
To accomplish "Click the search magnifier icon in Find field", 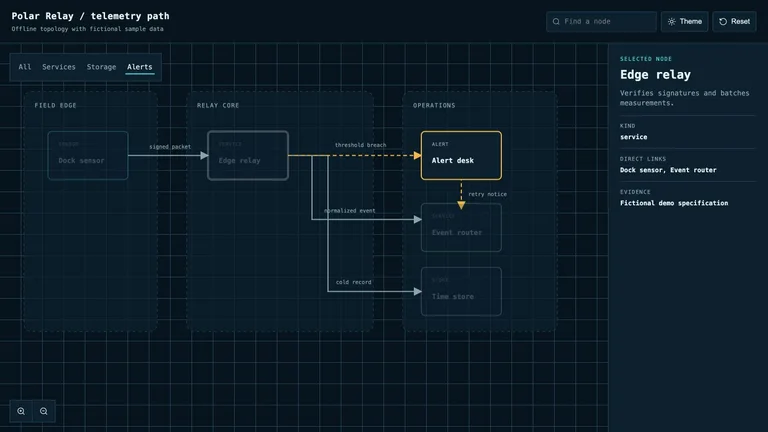I will (556, 22).
